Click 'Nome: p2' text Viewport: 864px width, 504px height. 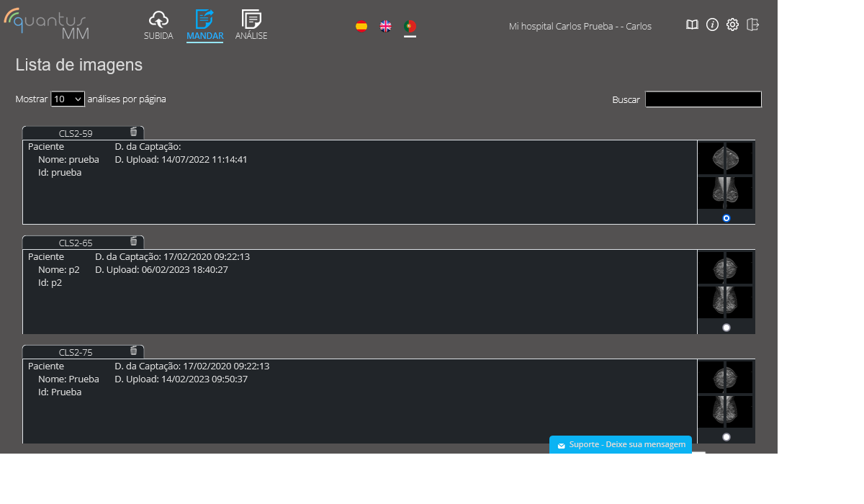[59, 269]
